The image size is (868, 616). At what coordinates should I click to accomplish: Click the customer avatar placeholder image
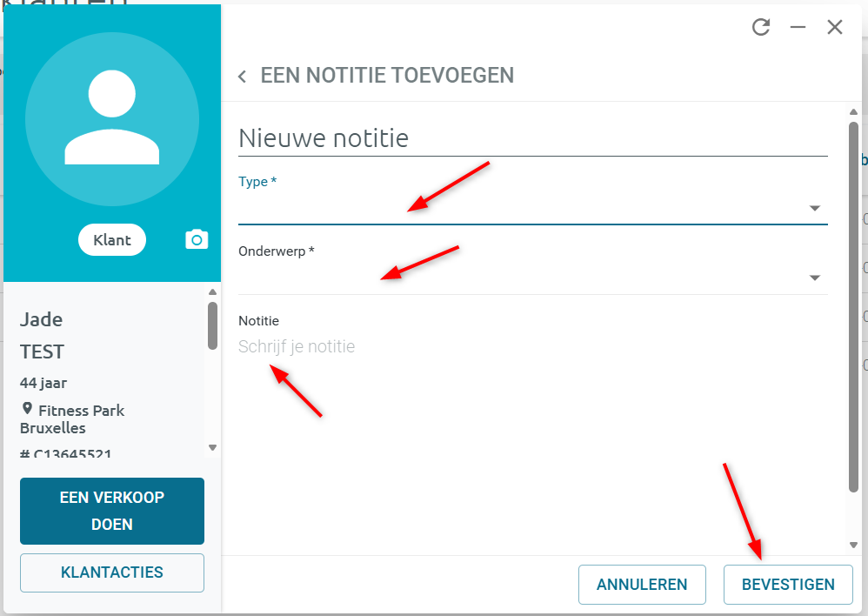112,118
